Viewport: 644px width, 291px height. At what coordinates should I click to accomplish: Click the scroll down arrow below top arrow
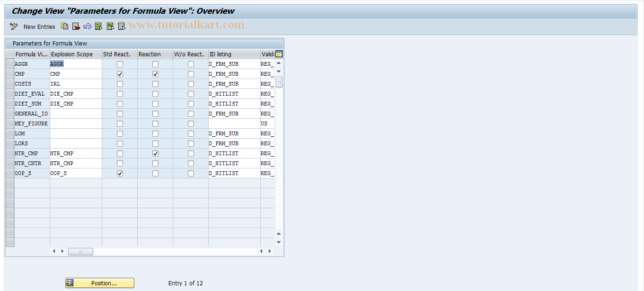pos(279,71)
